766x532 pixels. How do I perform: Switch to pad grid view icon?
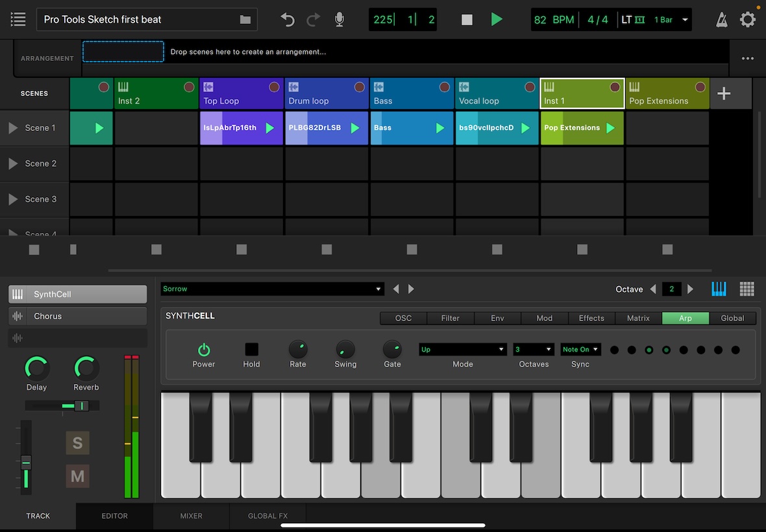click(747, 289)
